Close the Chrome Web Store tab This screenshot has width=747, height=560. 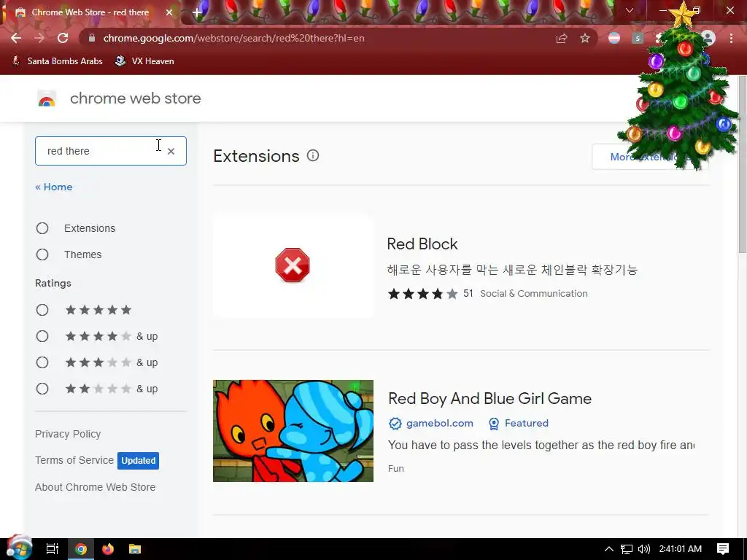pyautogui.click(x=169, y=12)
